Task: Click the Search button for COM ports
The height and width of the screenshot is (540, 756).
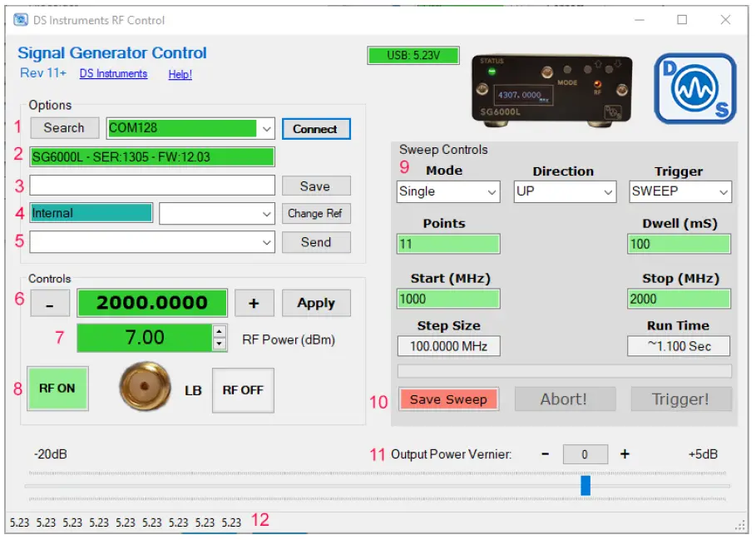Action: pos(65,128)
